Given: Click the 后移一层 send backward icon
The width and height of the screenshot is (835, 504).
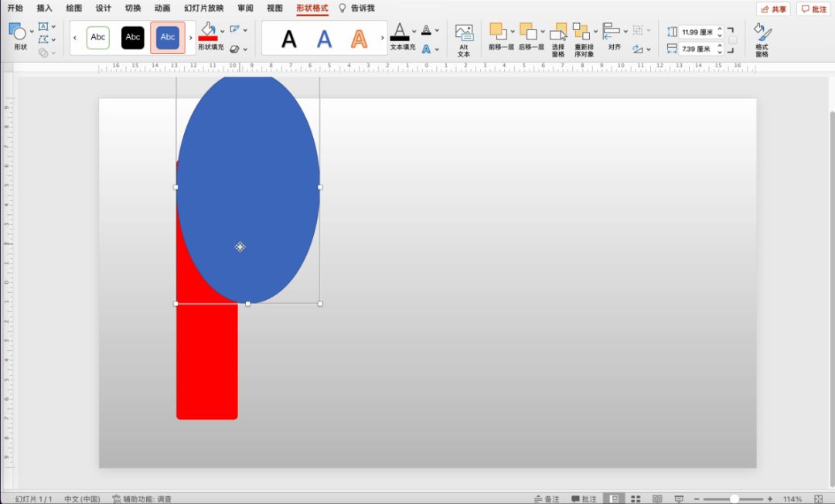Looking at the screenshot, I should pyautogui.click(x=528, y=32).
